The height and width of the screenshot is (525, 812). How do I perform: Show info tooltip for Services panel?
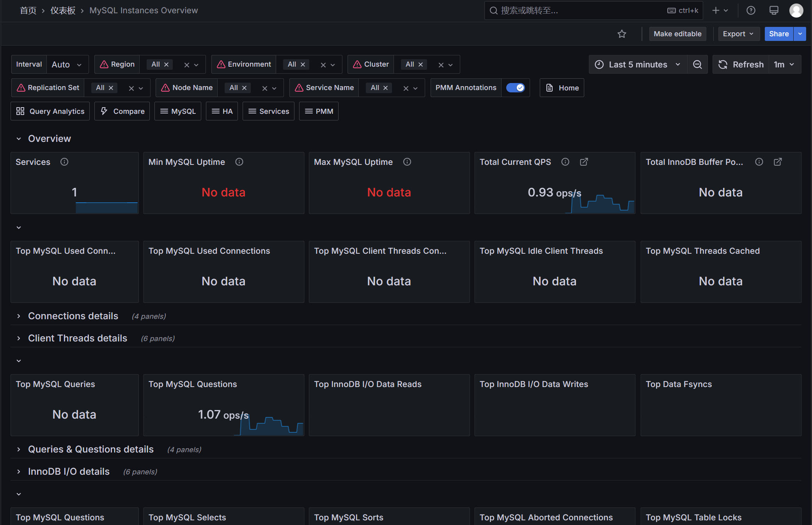(x=64, y=162)
